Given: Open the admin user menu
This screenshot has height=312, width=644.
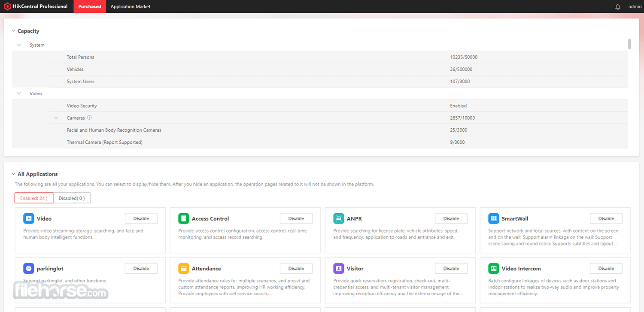Looking at the screenshot, I should coord(635,7).
